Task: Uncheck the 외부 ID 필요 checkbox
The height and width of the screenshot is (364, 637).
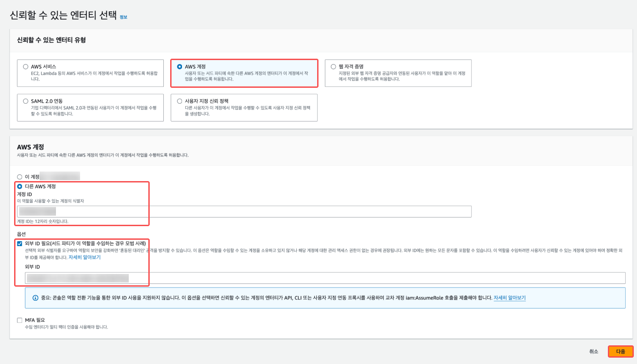Action: click(x=20, y=243)
